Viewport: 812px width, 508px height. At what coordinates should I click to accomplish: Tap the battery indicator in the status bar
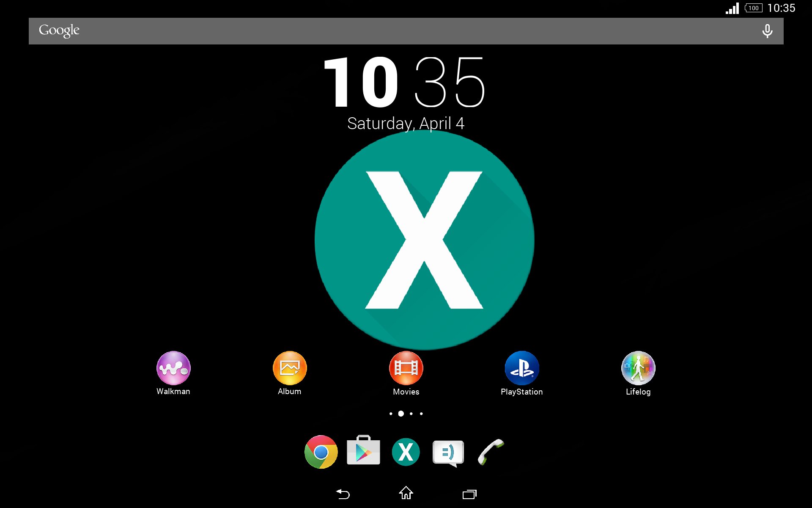753,8
